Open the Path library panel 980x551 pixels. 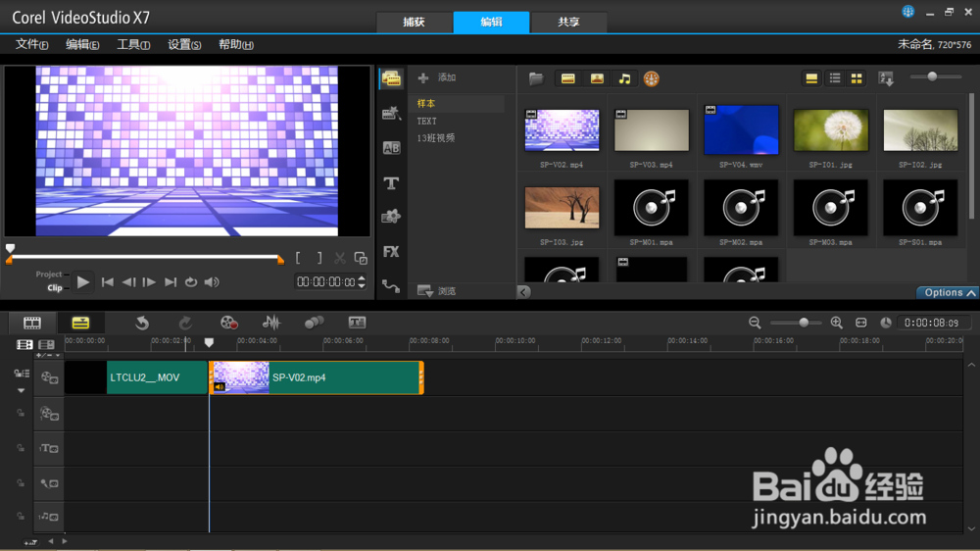pos(391,286)
